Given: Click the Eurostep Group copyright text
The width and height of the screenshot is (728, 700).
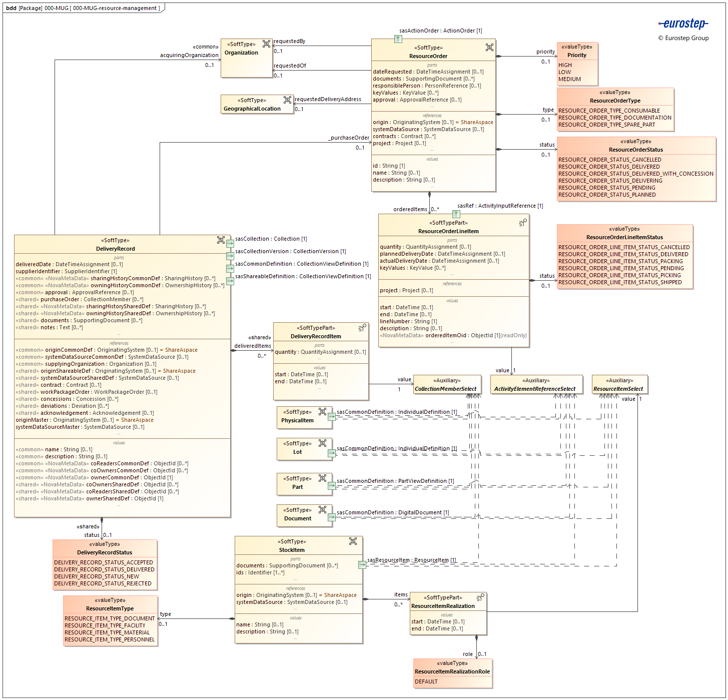Looking at the screenshot, I should pos(683,38).
